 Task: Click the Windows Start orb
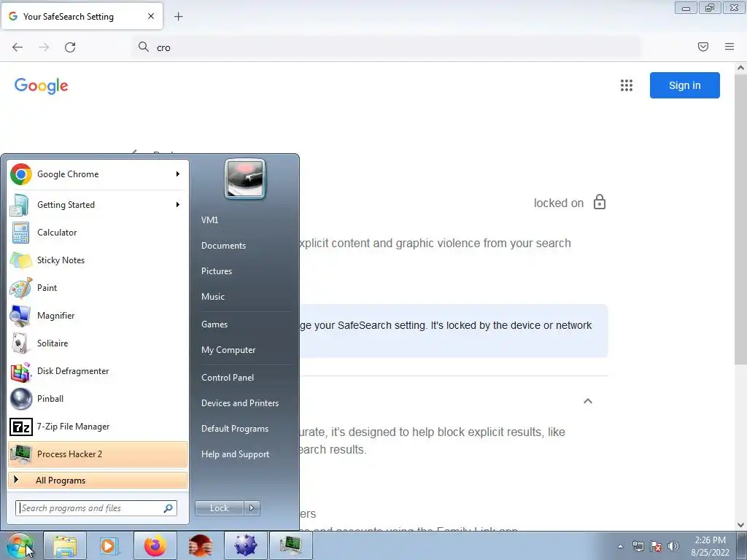point(19,545)
